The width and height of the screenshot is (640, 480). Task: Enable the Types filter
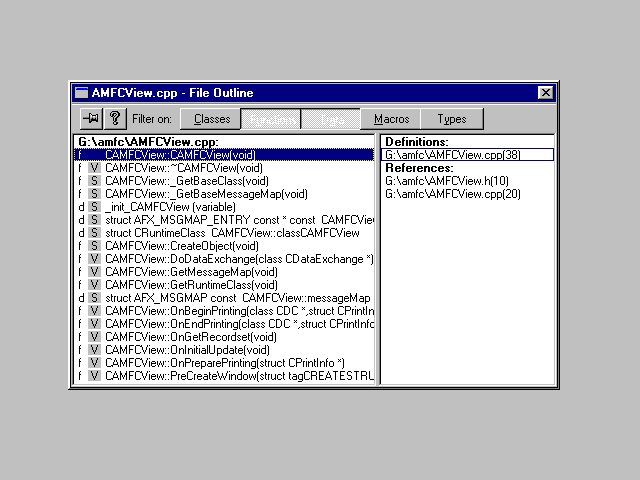(452, 119)
